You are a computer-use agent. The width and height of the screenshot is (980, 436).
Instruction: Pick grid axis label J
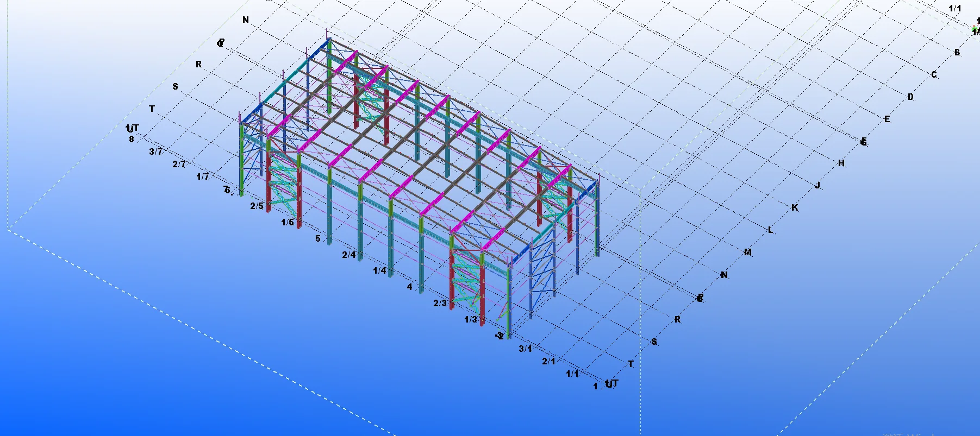click(817, 186)
